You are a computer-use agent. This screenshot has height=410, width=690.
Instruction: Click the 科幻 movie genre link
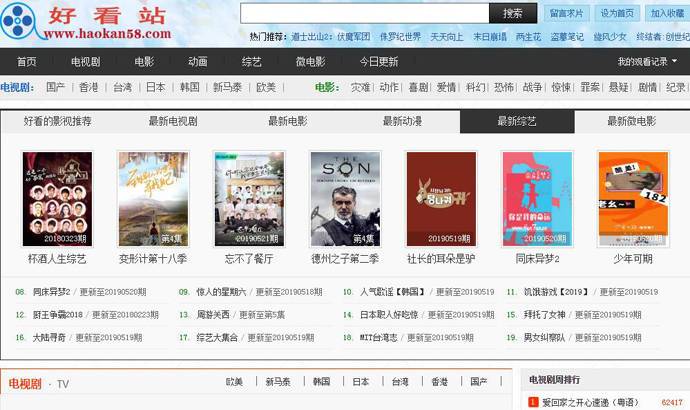point(475,87)
